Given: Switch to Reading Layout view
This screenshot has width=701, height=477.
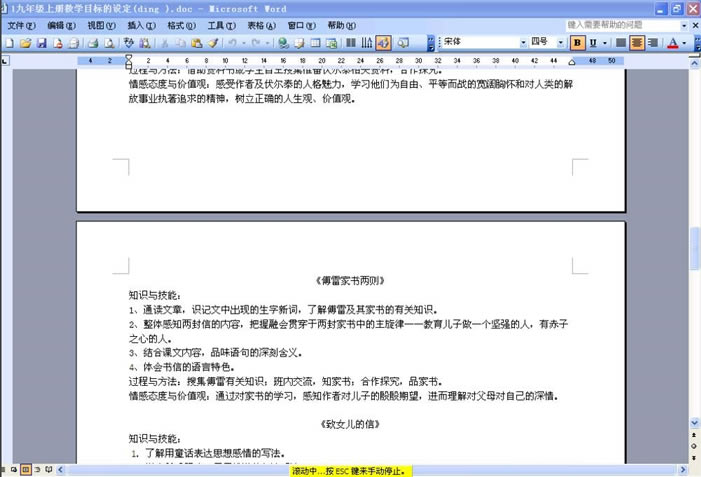Looking at the screenshot, I should point(48,469).
